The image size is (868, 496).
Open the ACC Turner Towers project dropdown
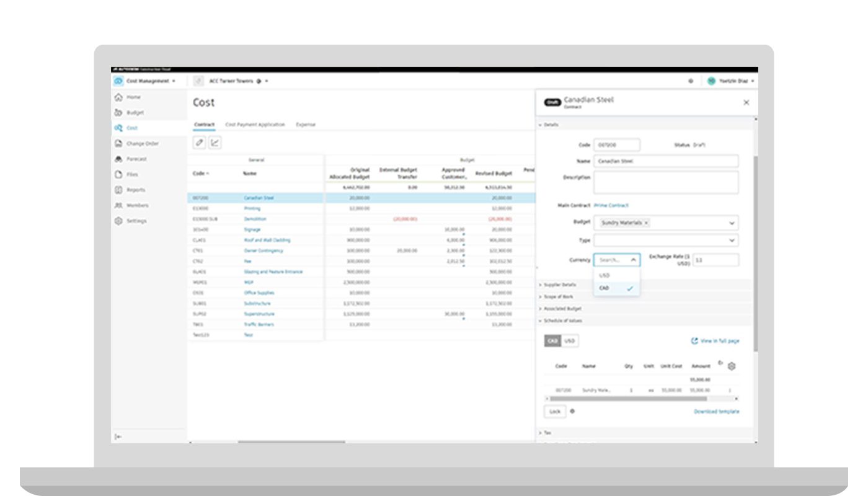267,81
